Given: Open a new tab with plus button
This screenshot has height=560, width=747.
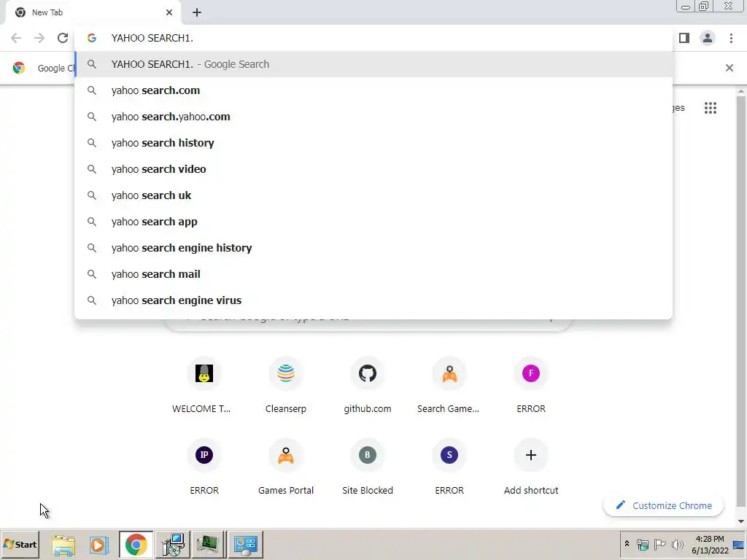Looking at the screenshot, I should (197, 12).
